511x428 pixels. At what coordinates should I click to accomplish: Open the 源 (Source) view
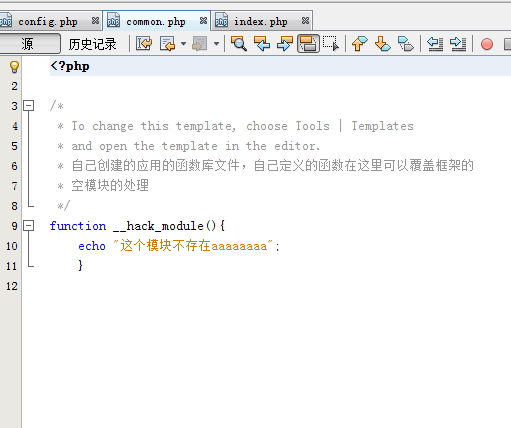[29, 44]
